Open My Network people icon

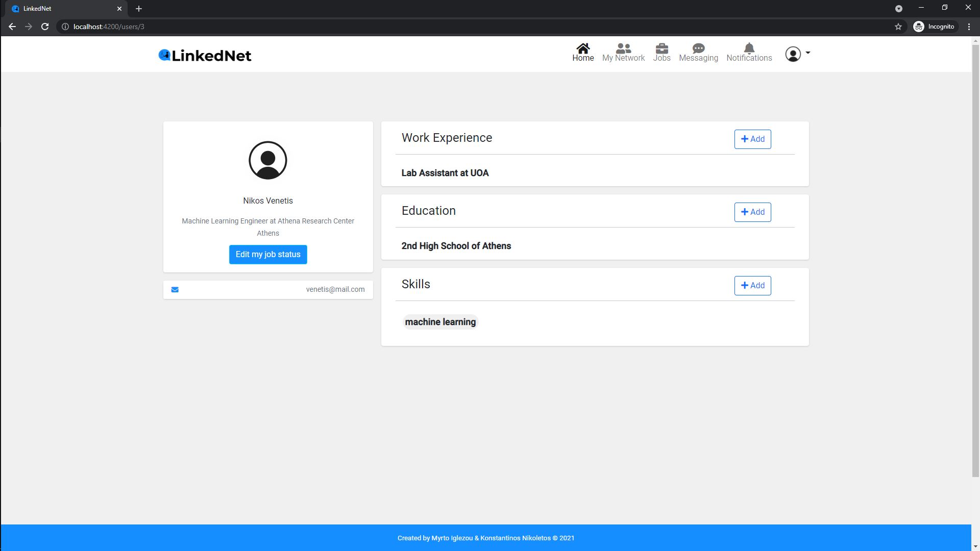pos(623,48)
